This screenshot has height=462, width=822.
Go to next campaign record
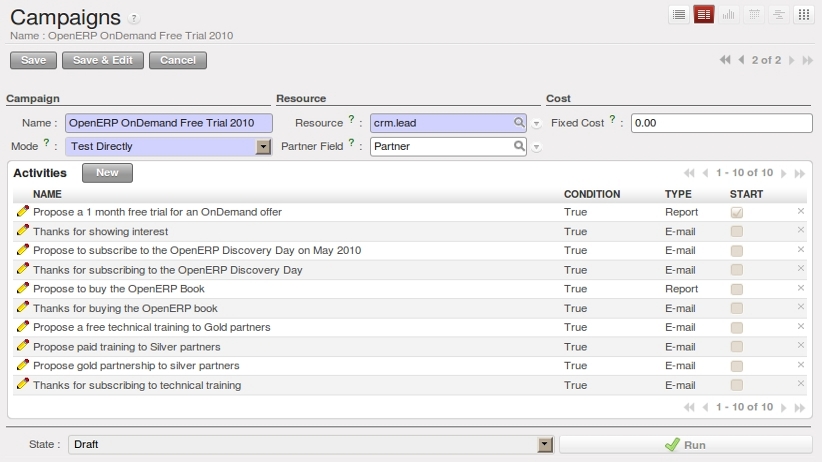(x=792, y=60)
